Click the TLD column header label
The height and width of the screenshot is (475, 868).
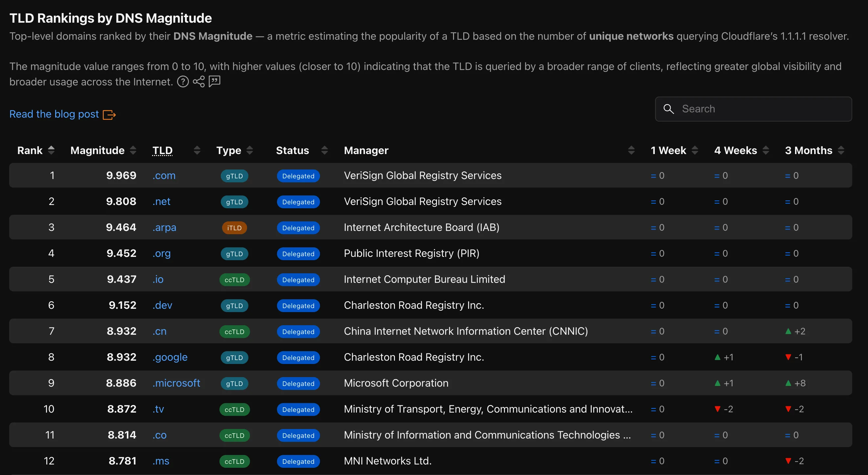162,150
